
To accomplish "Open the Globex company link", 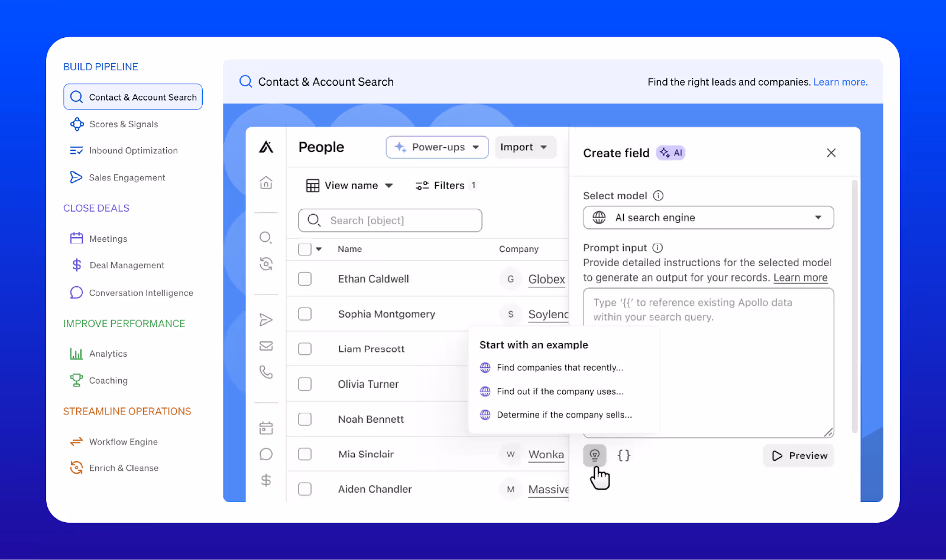I will click(546, 279).
